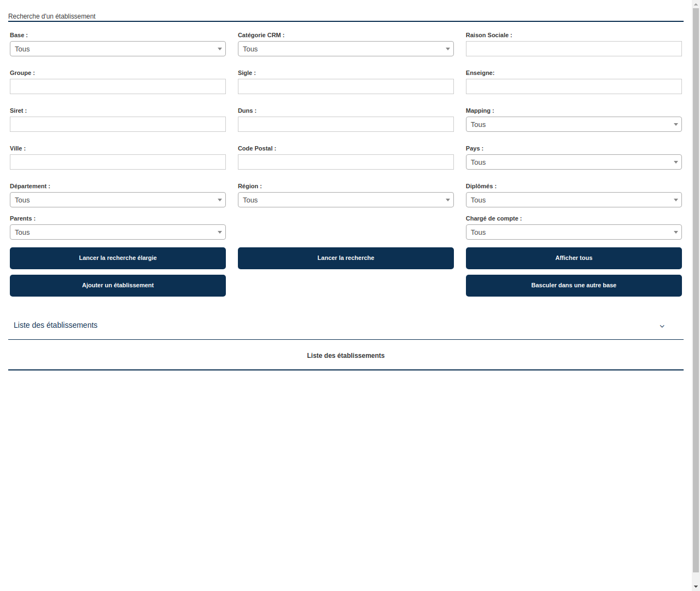This screenshot has width=700, height=591.
Task: Expand the Mapping selector
Action: 574,124
